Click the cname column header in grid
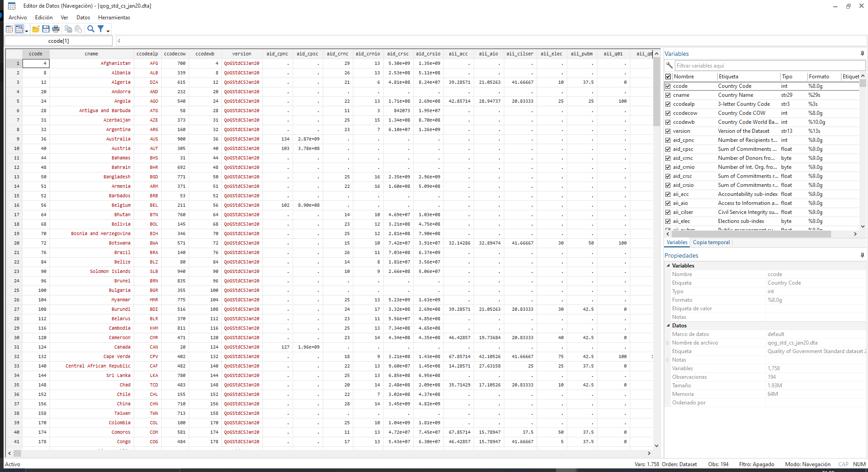The image size is (868, 472). click(x=91, y=54)
